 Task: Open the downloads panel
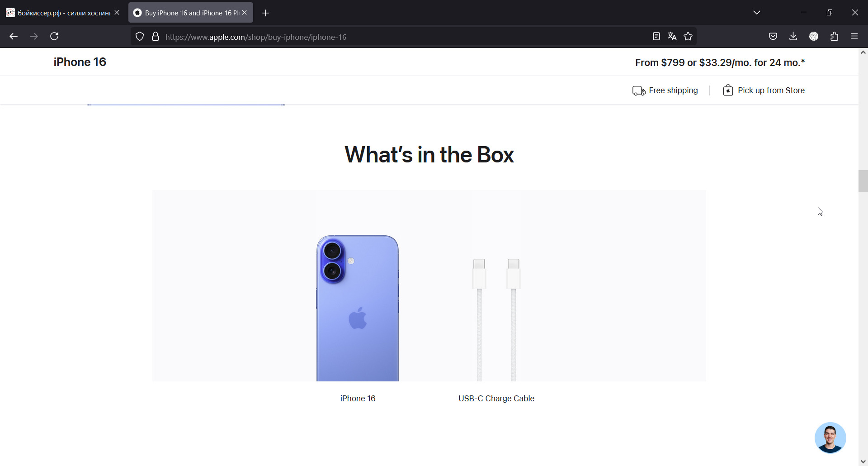[x=793, y=36]
